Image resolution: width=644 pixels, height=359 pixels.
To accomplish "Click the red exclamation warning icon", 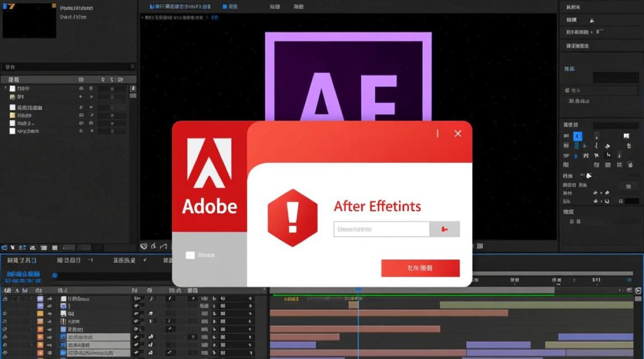I will (x=293, y=218).
